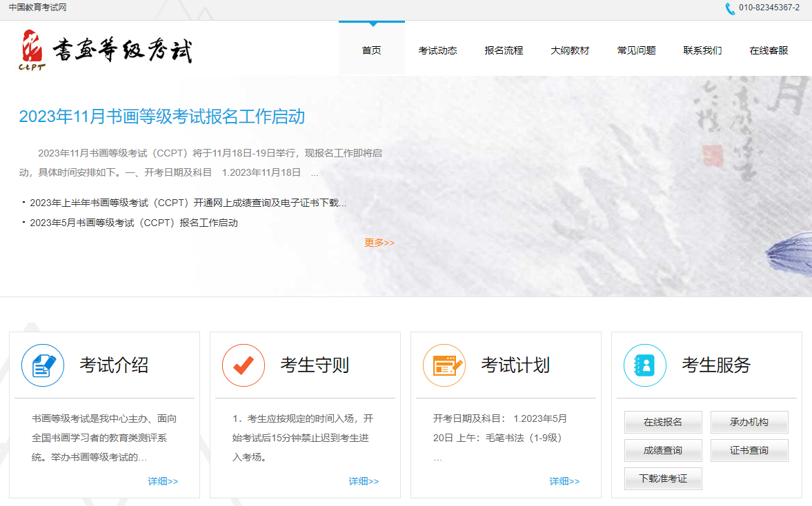Click the orange planner icon for 考试计划
The height and width of the screenshot is (506, 812).
[444, 365]
